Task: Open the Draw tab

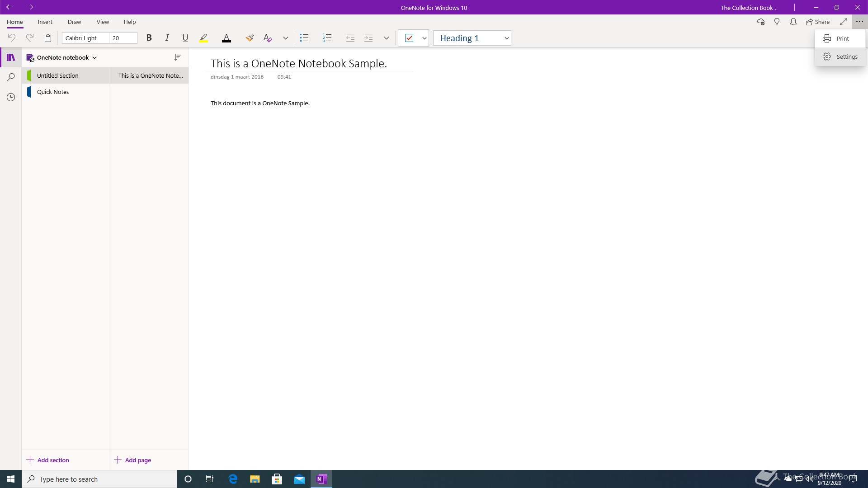Action: [74, 22]
